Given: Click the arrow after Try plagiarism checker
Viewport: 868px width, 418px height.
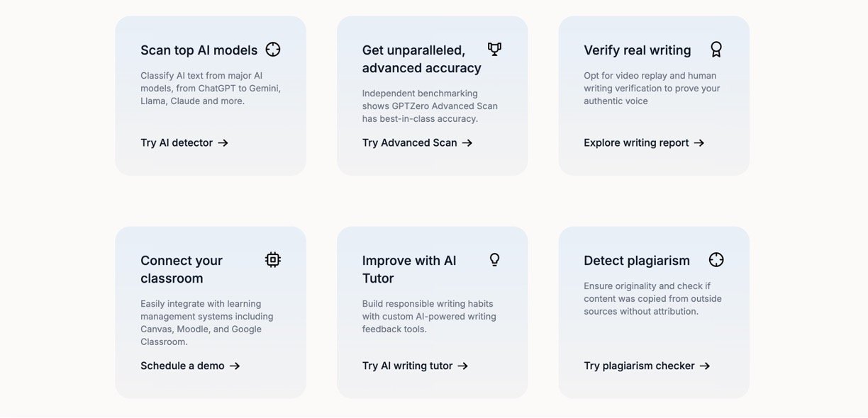Looking at the screenshot, I should [705, 366].
